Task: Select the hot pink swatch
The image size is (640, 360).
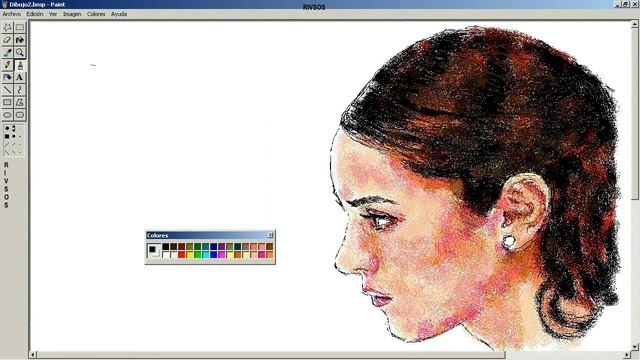Action: [262, 255]
